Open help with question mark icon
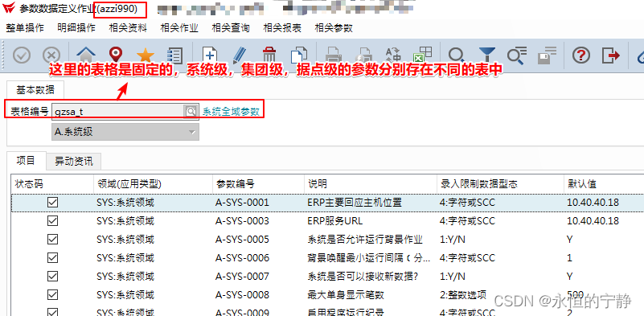644x316 pixels. pyautogui.click(x=580, y=55)
